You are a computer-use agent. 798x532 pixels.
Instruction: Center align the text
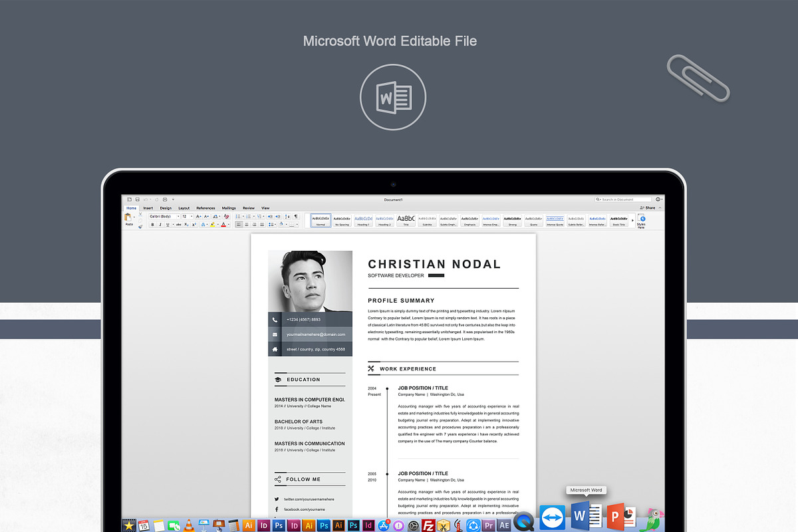(x=247, y=225)
